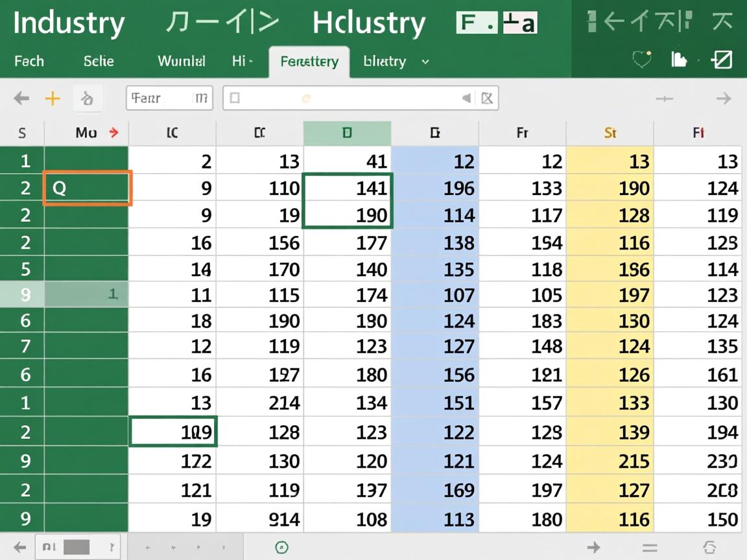Click the right arrow at toolbar far right
This screenshot has width=747, height=560.
pyautogui.click(x=723, y=99)
